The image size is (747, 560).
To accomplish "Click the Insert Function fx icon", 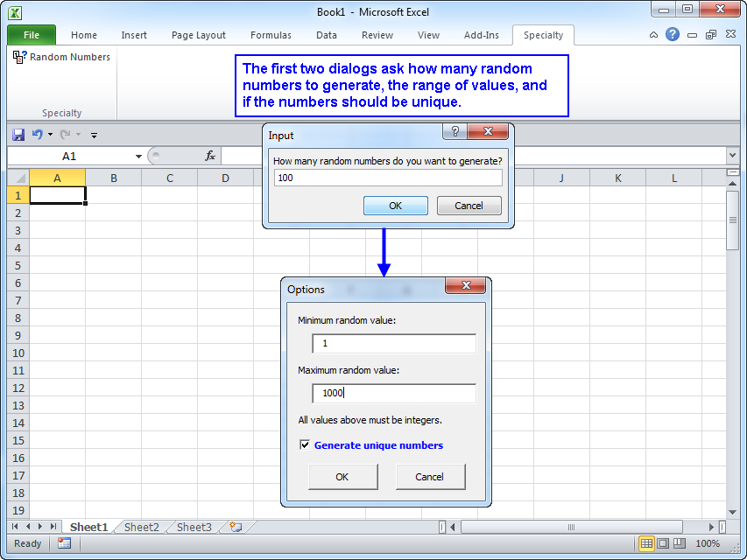I will tap(210, 156).
